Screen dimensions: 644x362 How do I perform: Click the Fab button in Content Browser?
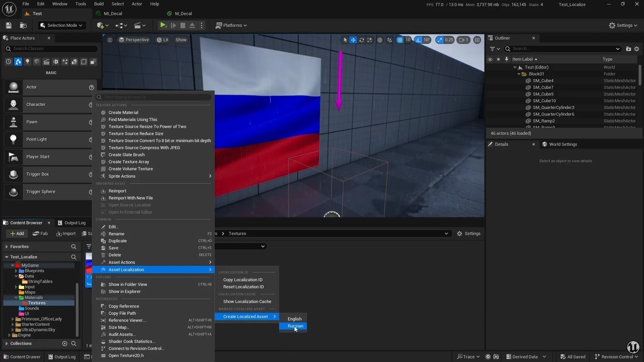click(40, 234)
